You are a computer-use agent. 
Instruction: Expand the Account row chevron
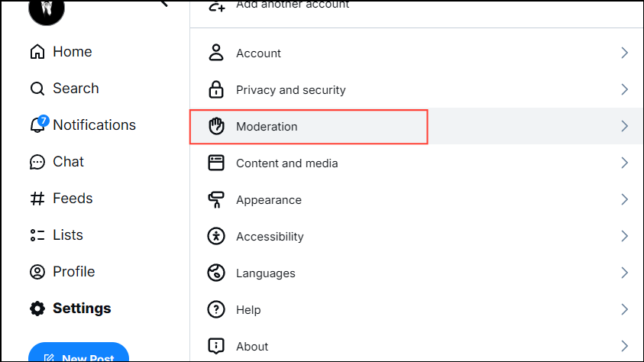coord(624,53)
